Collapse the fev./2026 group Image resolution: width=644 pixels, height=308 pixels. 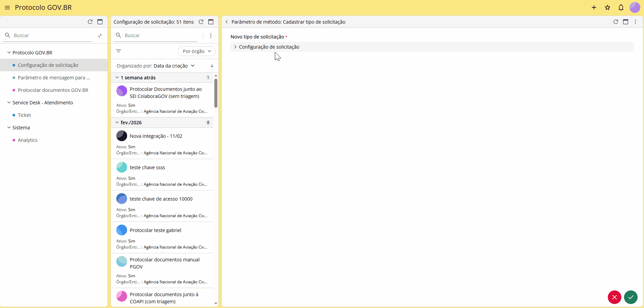[x=117, y=123]
